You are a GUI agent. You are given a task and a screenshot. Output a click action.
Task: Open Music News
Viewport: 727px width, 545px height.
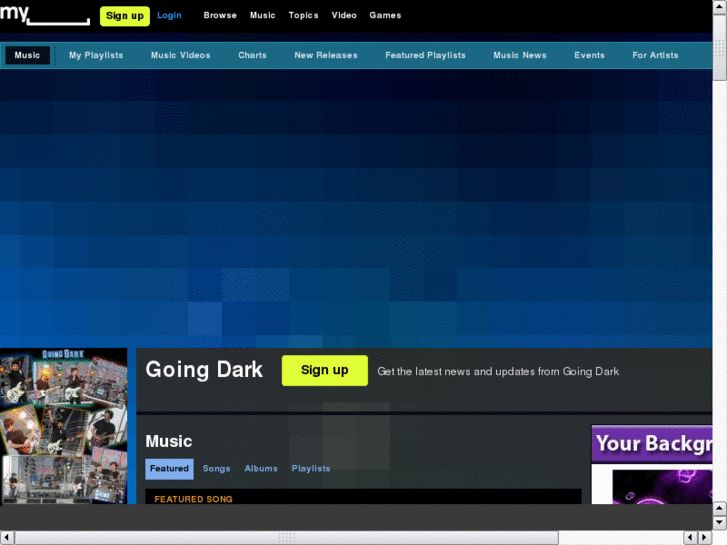click(520, 55)
